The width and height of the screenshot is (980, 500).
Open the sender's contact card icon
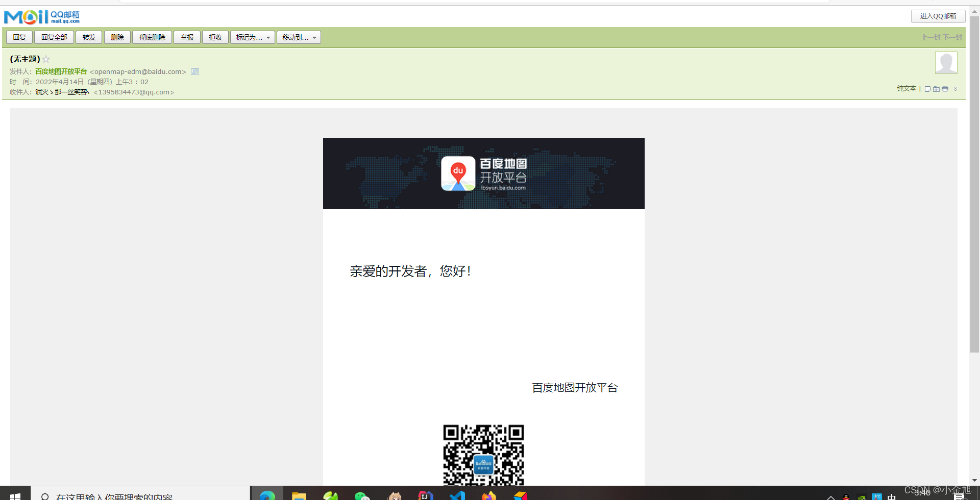pyautogui.click(x=195, y=72)
